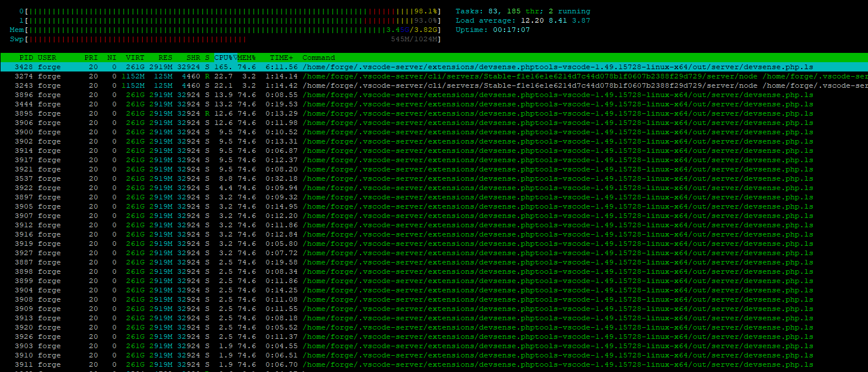The height and width of the screenshot is (372, 868).
Task: Click the PRI column header
Action: click(91, 58)
